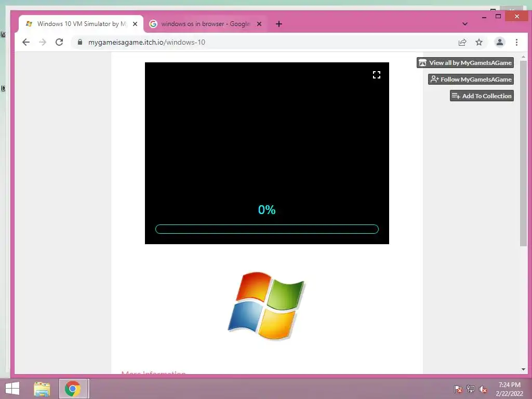View site info via lock icon
The width and height of the screenshot is (532, 399).
(x=79, y=42)
